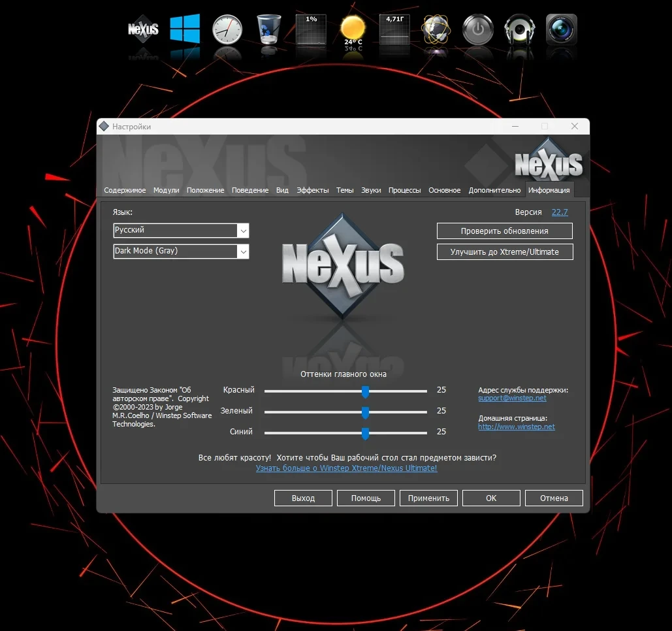Minimize the Настройки window
The height and width of the screenshot is (631, 672).
(x=515, y=126)
